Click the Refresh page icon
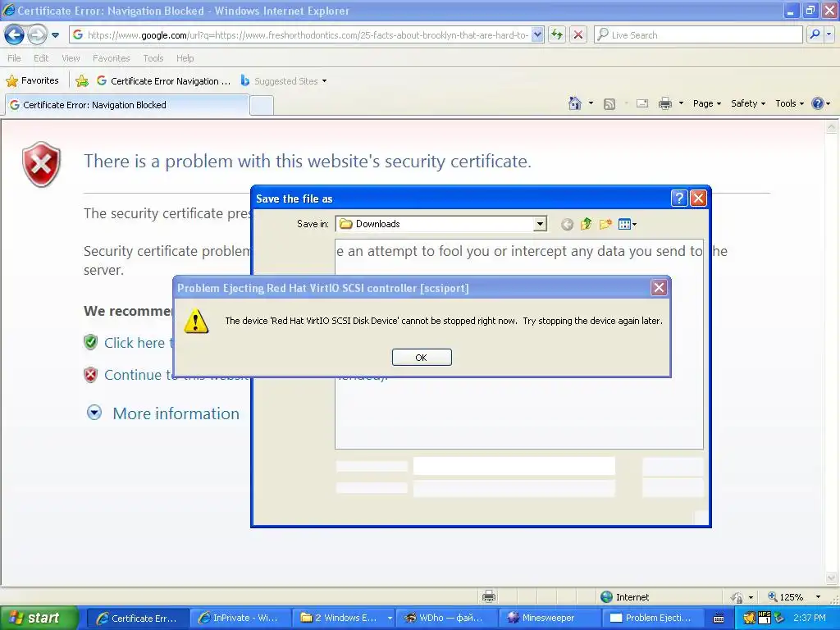The image size is (840, 630). coord(557,34)
